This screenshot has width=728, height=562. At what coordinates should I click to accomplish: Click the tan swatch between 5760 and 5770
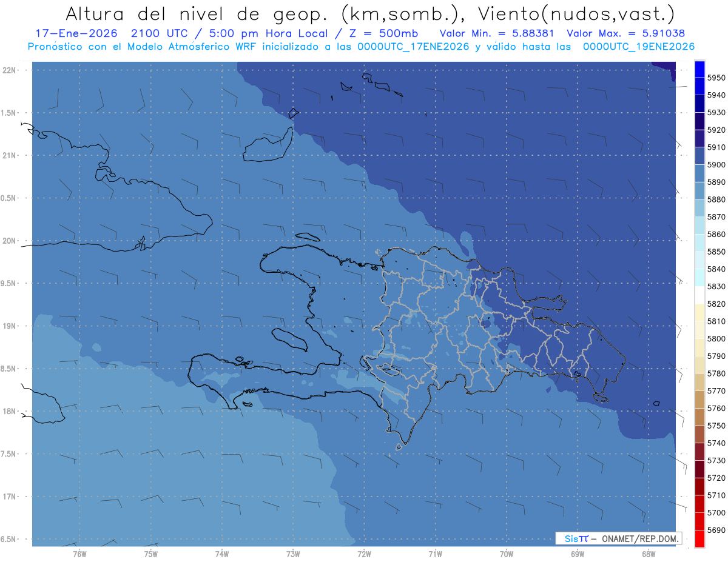pyautogui.click(x=699, y=399)
